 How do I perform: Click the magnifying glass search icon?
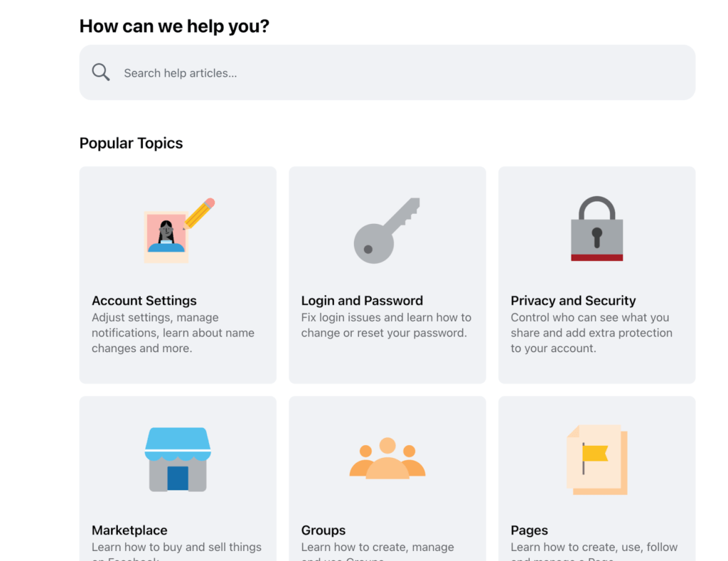pyautogui.click(x=100, y=72)
